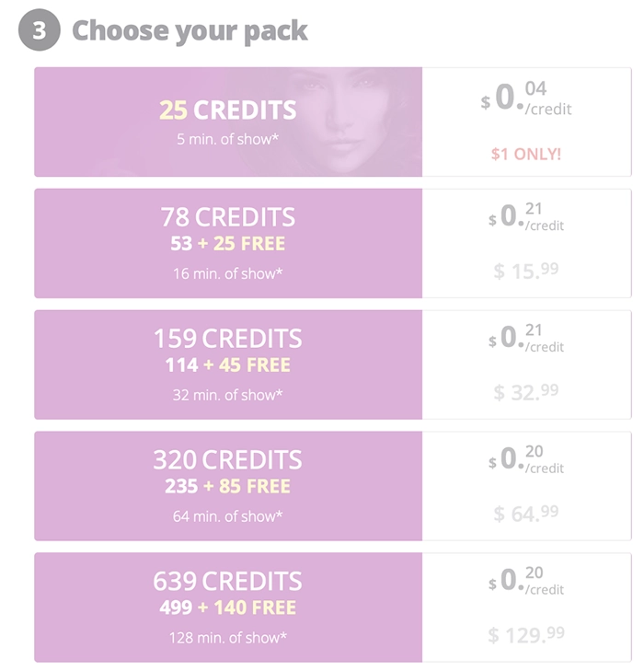Image resolution: width=644 pixels, height=671 pixels.
Task: Click the "$1 ONLY!" price label
Action: coord(526,154)
